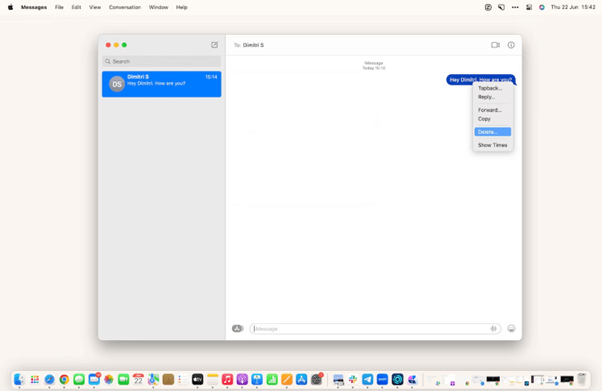Open the View menu

95,7
